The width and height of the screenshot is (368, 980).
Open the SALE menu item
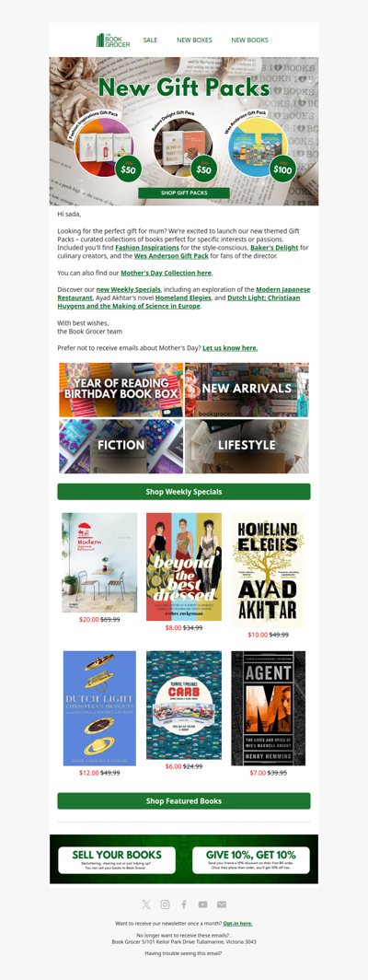coord(150,40)
